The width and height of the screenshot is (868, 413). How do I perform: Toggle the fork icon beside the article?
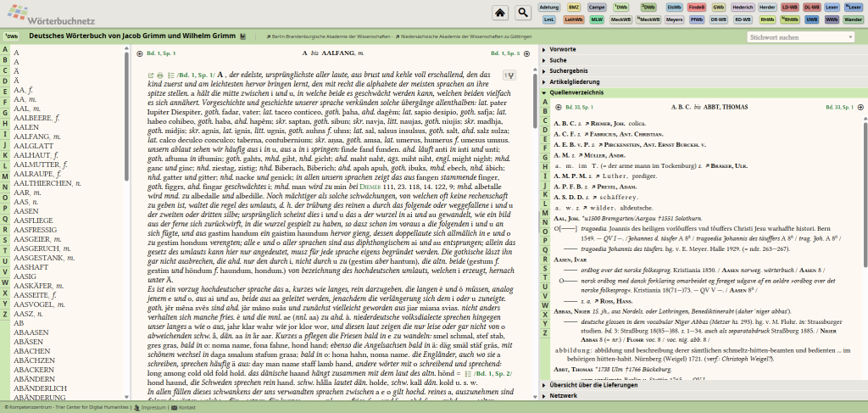[509, 75]
